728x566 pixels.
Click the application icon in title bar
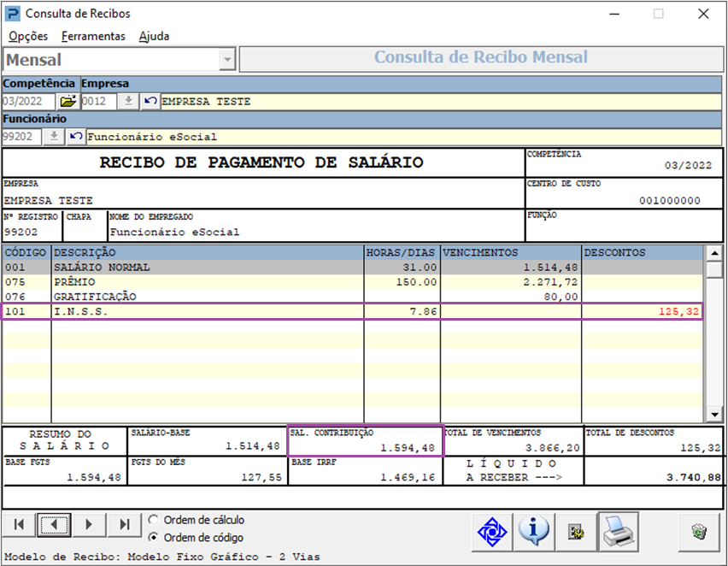click(13, 14)
